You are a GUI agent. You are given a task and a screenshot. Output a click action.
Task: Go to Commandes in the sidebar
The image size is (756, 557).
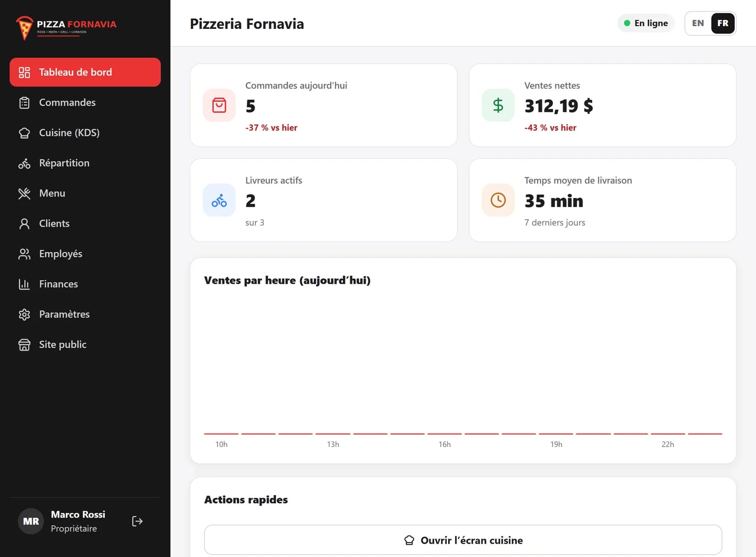click(x=85, y=102)
